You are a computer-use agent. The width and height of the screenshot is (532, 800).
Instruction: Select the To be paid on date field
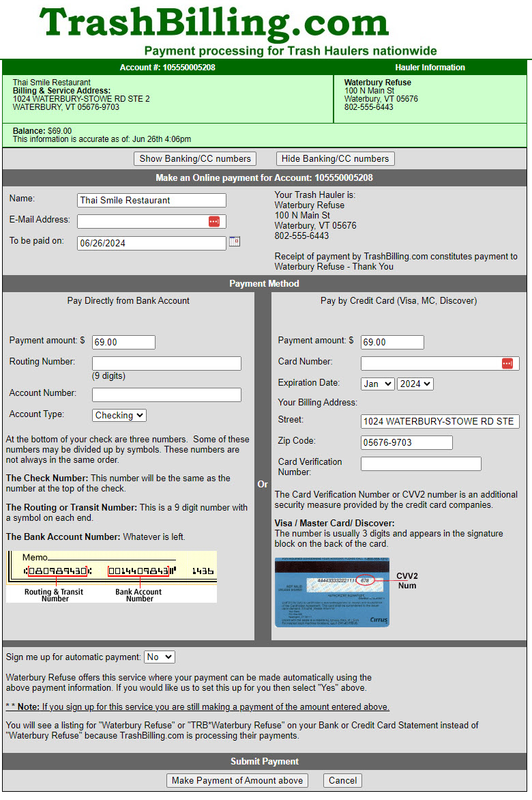click(x=151, y=243)
